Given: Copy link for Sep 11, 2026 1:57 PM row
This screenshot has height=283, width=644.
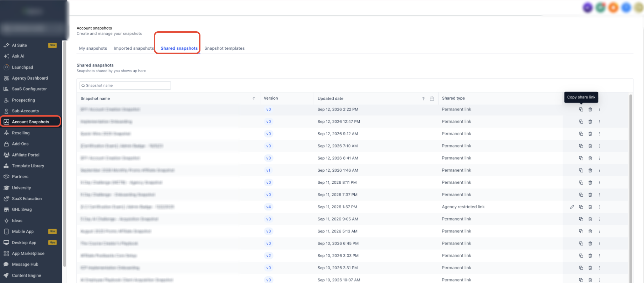Looking at the screenshot, I should pos(581,207).
